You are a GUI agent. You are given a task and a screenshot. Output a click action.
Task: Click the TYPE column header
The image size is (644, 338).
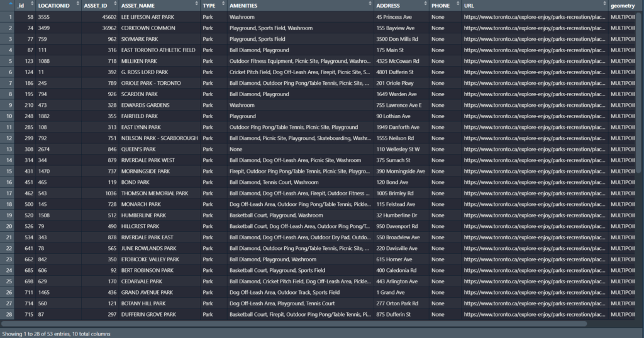(209, 6)
